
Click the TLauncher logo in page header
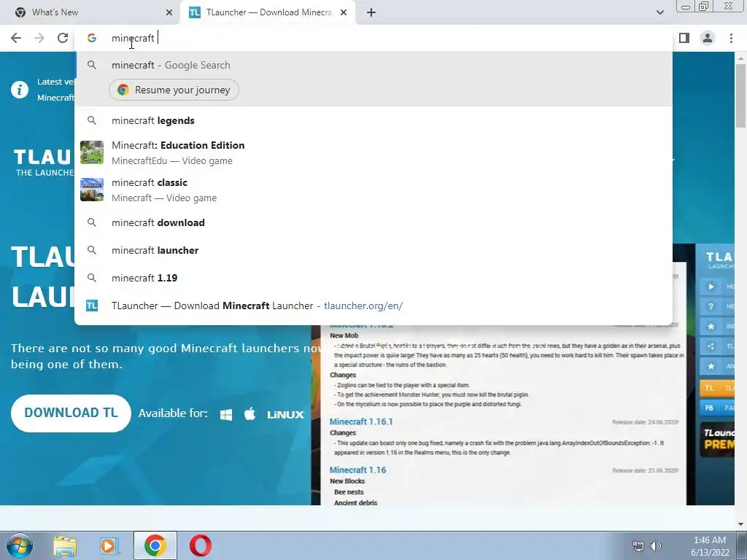pyautogui.click(x=43, y=163)
